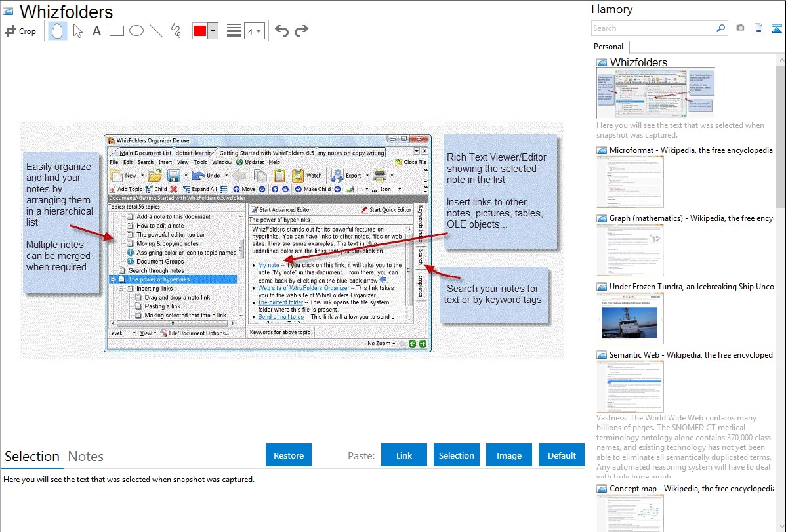Open Under Frozen Tundra snapshot thumbnail
This screenshot has height=532, width=786.
point(630,318)
